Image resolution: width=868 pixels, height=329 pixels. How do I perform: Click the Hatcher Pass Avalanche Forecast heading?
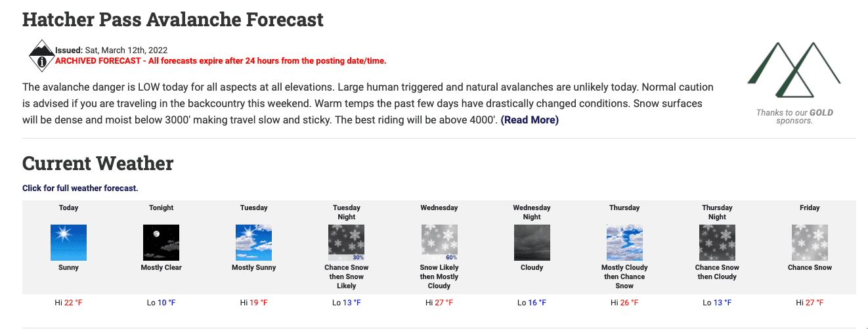click(173, 19)
